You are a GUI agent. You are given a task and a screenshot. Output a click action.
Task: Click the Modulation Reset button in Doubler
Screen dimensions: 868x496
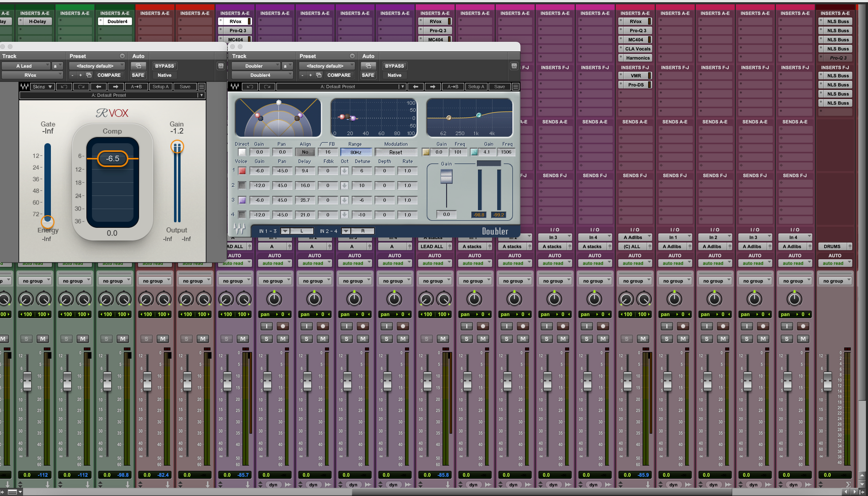pos(396,152)
